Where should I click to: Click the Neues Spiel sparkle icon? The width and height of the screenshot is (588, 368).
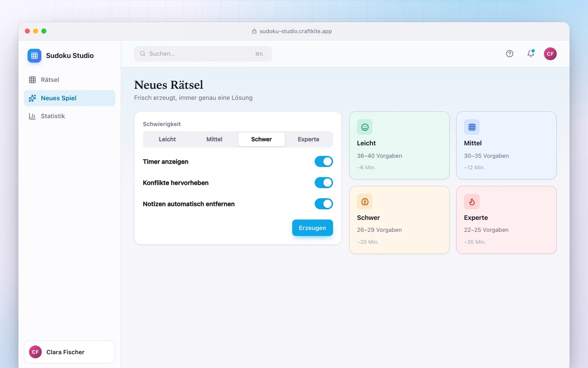(x=32, y=98)
